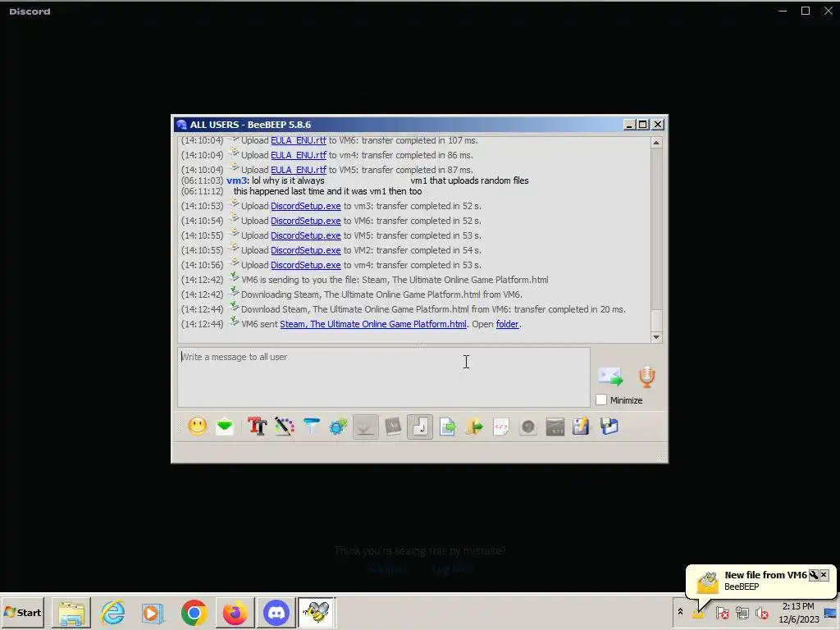Click the network tray icon
Viewport: 840px width, 630px height.
point(742,612)
